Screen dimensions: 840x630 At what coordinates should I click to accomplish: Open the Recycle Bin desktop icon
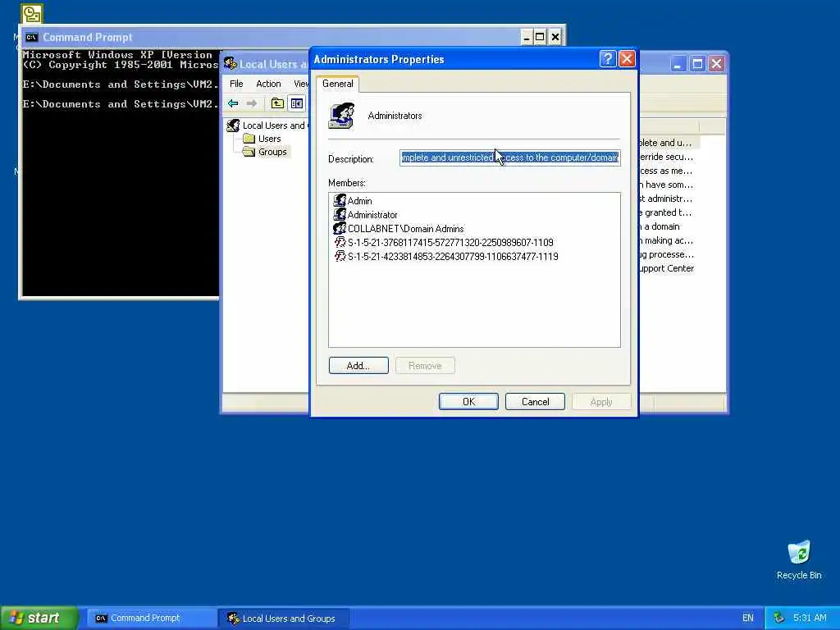click(799, 552)
